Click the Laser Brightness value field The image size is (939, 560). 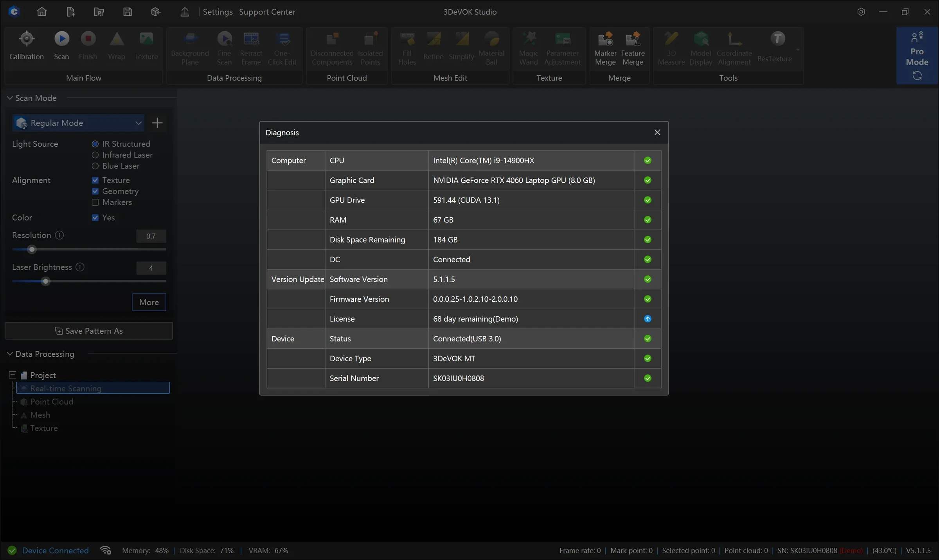point(151,268)
